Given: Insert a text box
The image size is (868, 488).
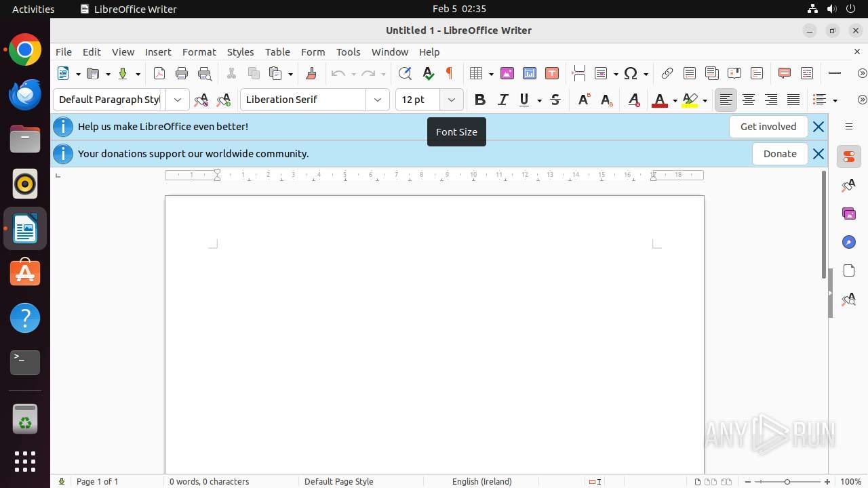Looking at the screenshot, I should (x=552, y=74).
